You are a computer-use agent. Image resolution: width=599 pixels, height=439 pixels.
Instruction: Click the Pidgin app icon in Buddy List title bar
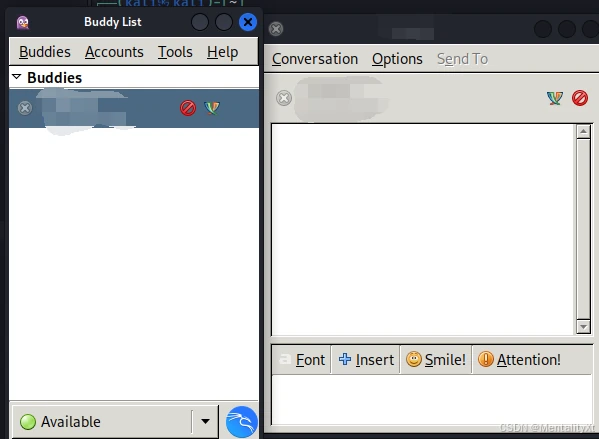tap(23, 23)
